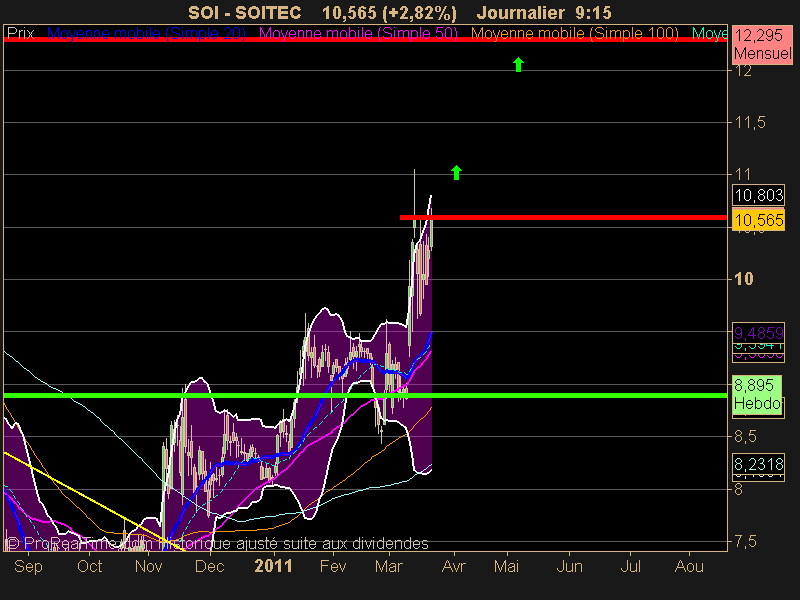
Task: Click the Avr month on time axis
Action: tap(454, 566)
